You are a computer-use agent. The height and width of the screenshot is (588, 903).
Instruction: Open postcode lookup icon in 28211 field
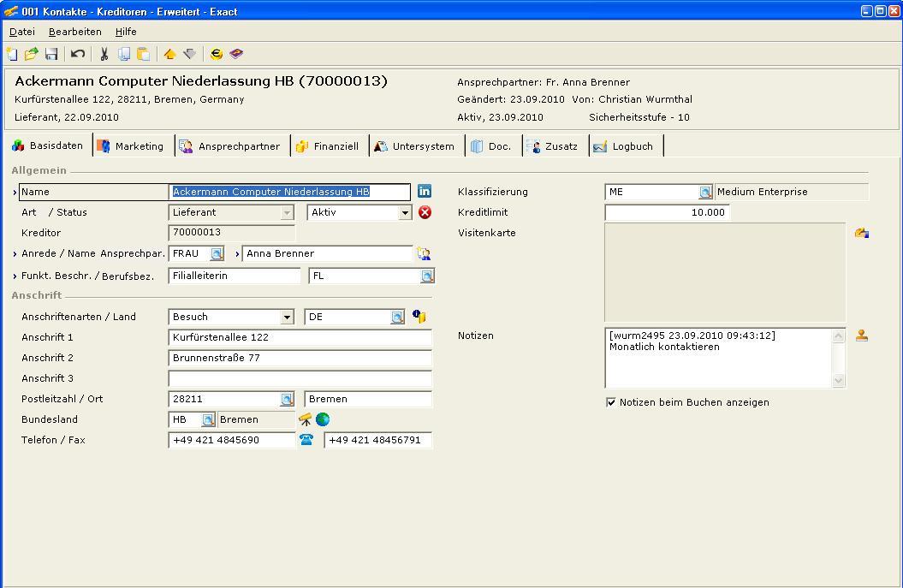(287, 399)
